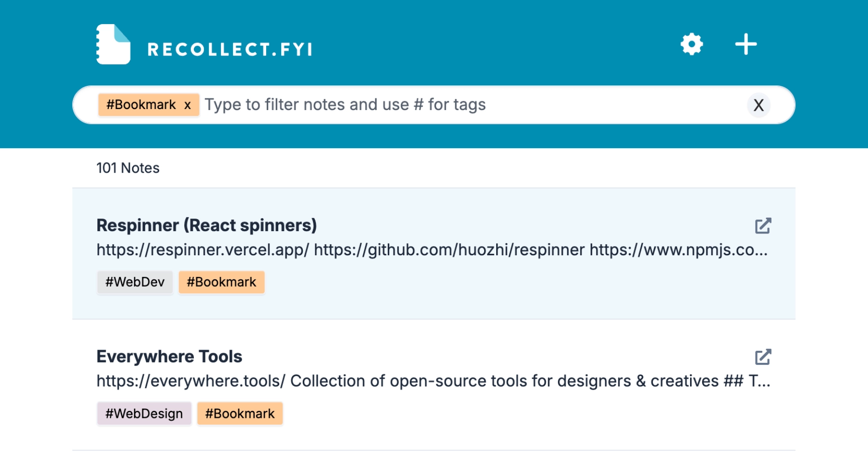Screen dimensions: 868x456
Task: Open settings with the gear icon
Action: [x=692, y=44]
